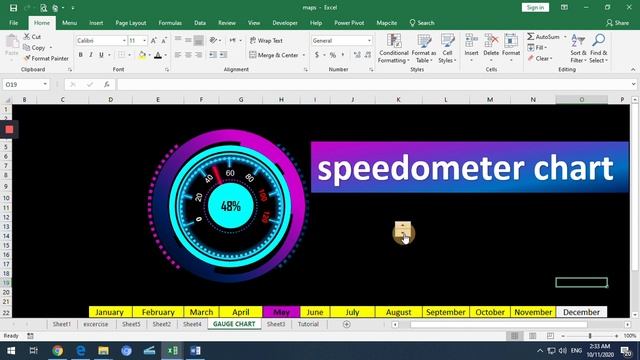This screenshot has height=360, width=640.
Task: Increase font size with the larger A icon
Action: [x=153, y=41]
